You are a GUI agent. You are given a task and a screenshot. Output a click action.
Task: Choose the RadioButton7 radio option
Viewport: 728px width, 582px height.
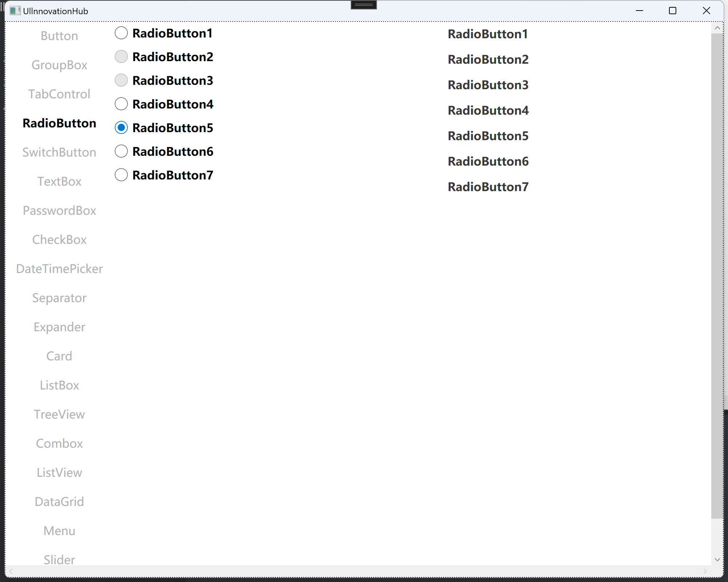point(164,175)
